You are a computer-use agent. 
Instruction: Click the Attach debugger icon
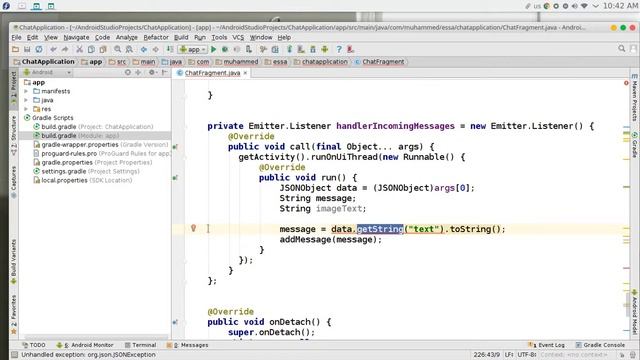249,49
